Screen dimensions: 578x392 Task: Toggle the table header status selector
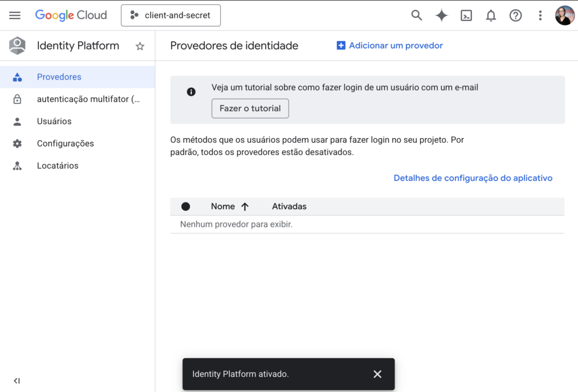tap(186, 206)
